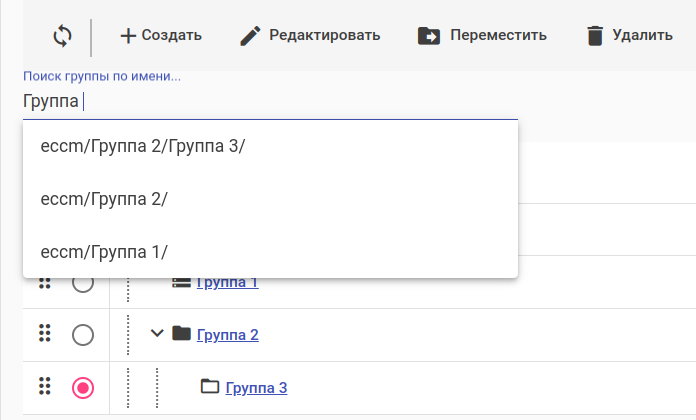This screenshot has width=696, height=420.
Task: Click the plus icon for Создать
Action: click(x=128, y=36)
